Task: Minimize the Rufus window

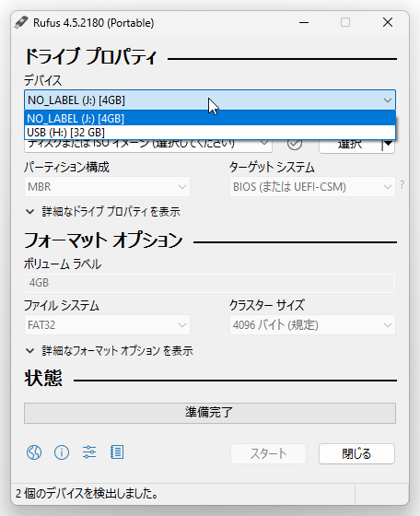Action: (x=304, y=22)
